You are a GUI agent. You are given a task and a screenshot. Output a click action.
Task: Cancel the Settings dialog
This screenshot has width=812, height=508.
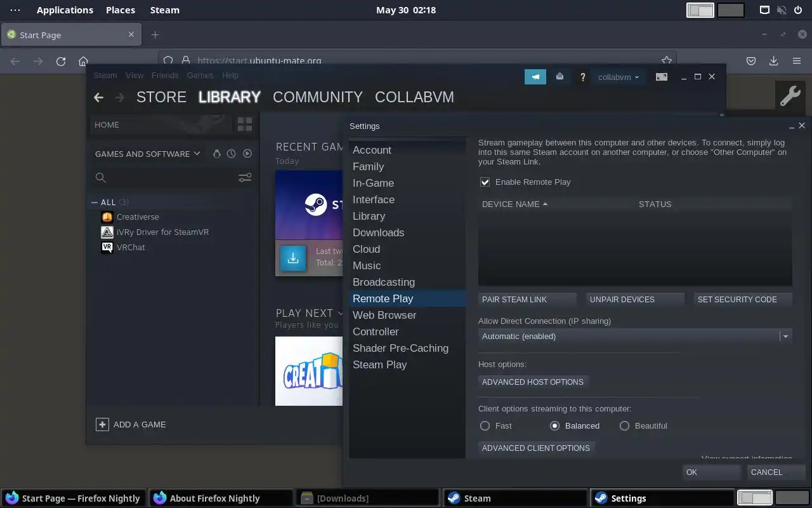click(x=776, y=472)
